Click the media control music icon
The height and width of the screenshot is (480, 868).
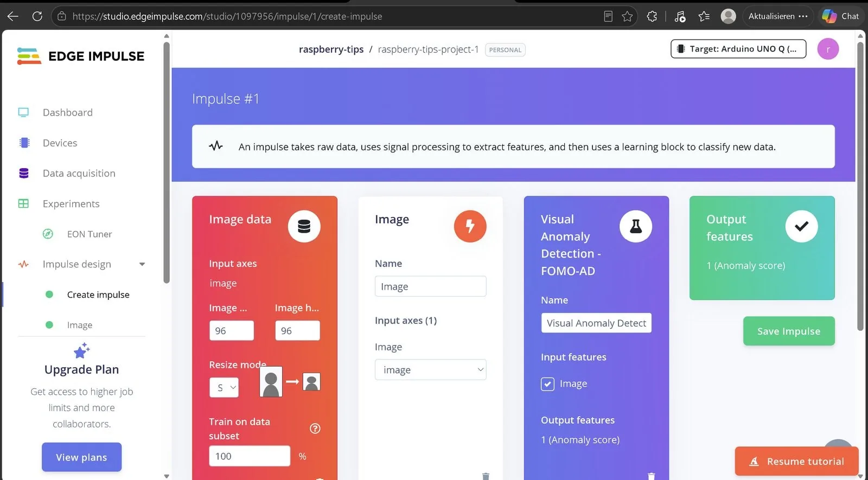[x=680, y=16]
